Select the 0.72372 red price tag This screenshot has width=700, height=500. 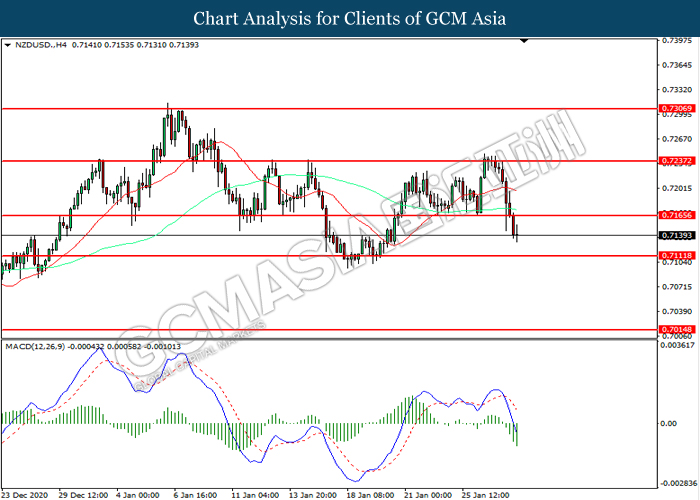pos(674,160)
